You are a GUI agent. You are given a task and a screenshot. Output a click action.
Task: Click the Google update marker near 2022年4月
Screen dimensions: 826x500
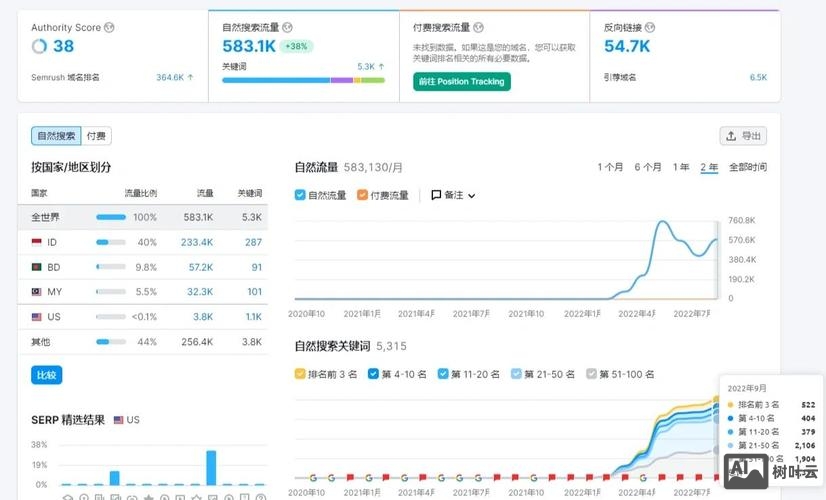click(x=643, y=478)
